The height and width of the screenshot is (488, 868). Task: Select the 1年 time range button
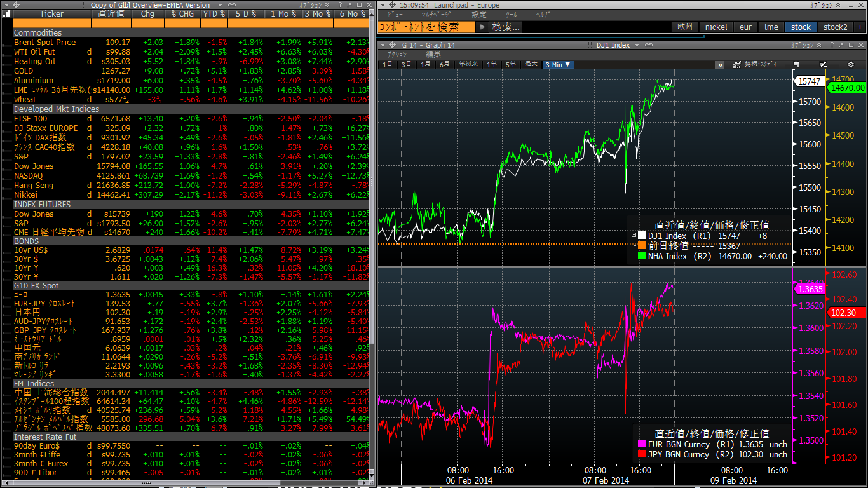point(491,65)
